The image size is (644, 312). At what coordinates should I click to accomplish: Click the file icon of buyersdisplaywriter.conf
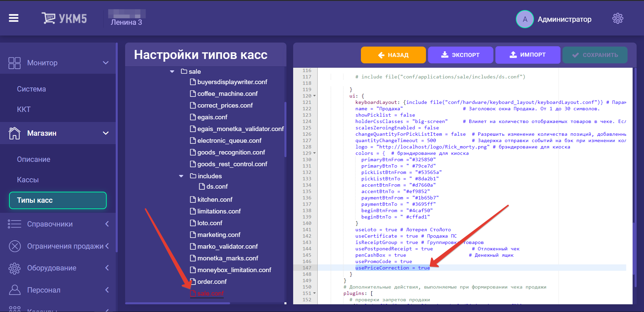coord(193,82)
